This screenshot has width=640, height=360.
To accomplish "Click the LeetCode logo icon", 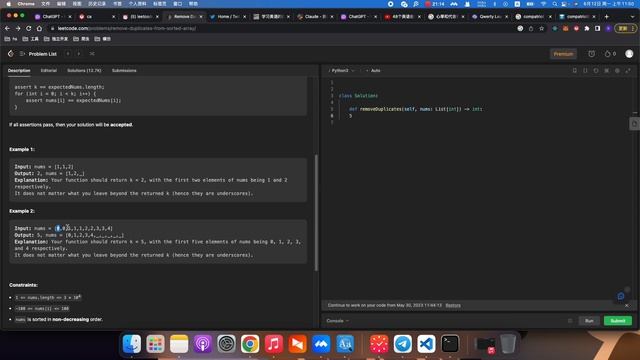I will coord(11,53).
